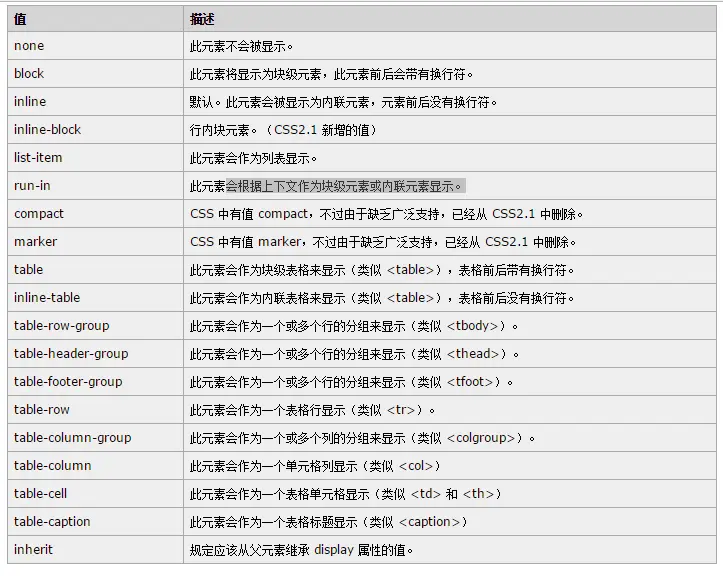Viewport: 723px width, 576px height.
Task: Click description starting '此元素会作为块级表格来显示'
Action: [x=381, y=270]
